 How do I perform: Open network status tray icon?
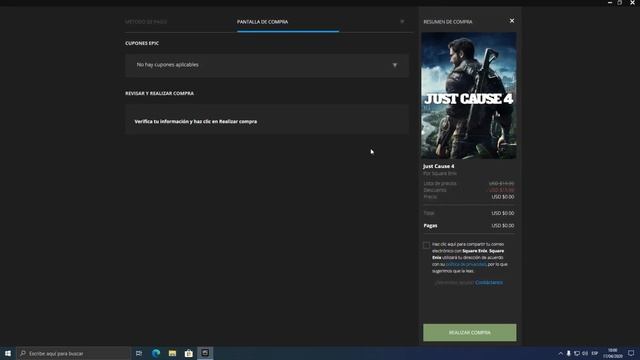pyautogui.click(x=577, y=353)
